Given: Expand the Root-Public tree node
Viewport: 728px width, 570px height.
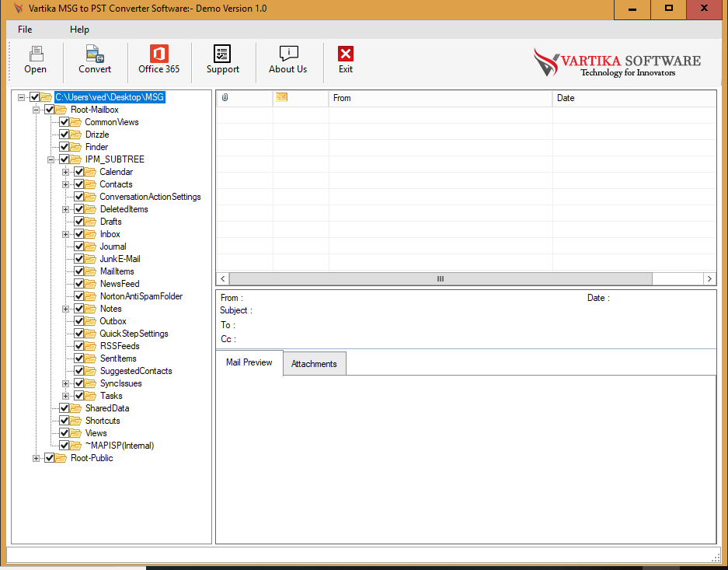Looking at the screenshot, I should pyautogui.click(x=37, y=459).
